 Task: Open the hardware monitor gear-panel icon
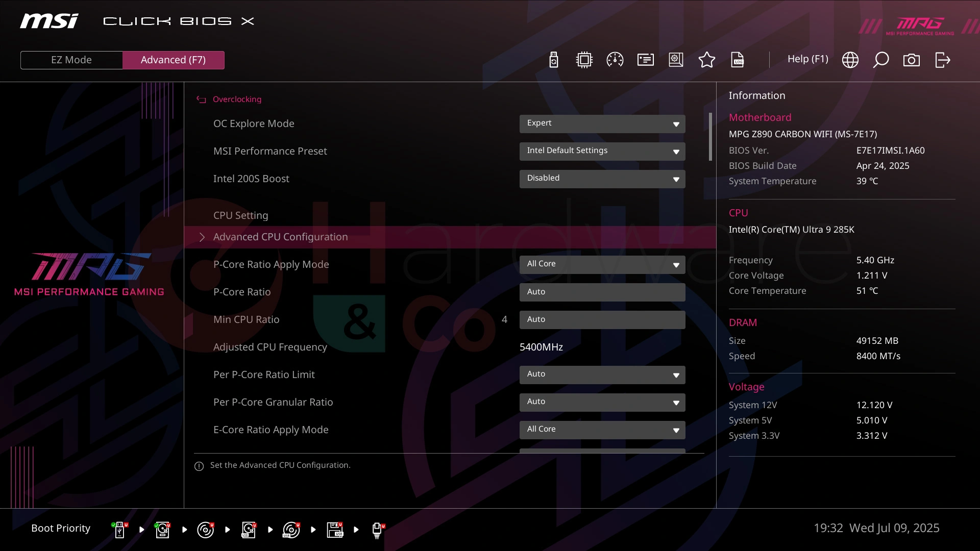point(676,60)
